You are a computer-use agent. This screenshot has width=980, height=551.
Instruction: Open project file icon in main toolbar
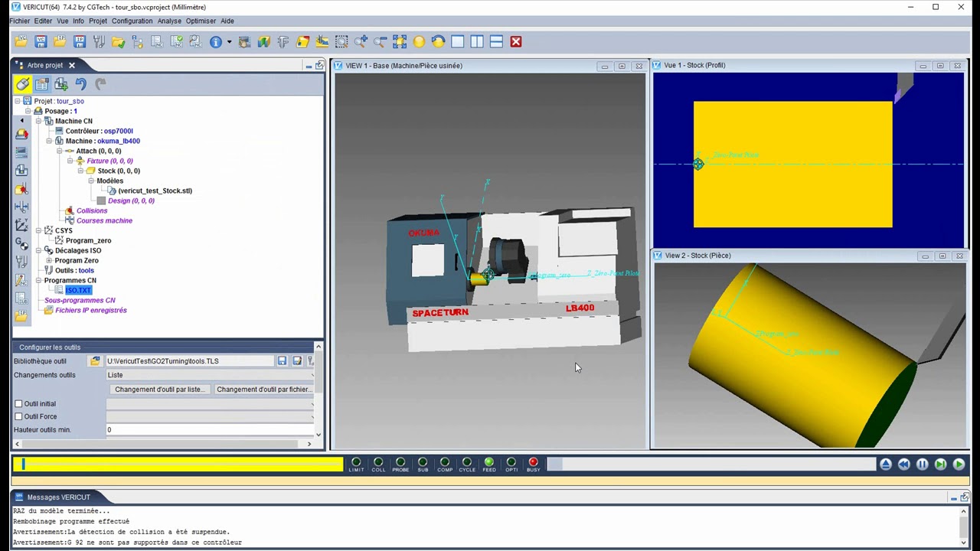pos(21,42)
